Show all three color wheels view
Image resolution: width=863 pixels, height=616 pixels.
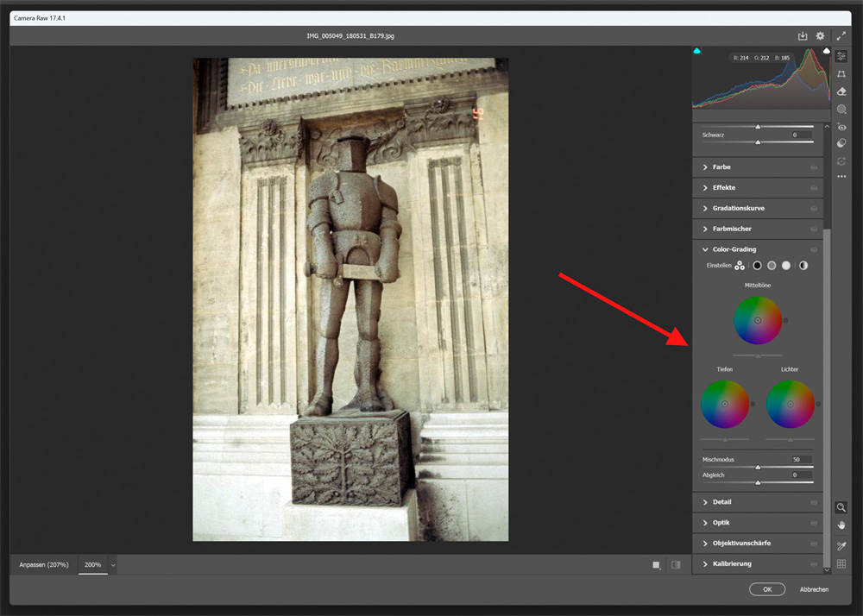coord(740,266)
